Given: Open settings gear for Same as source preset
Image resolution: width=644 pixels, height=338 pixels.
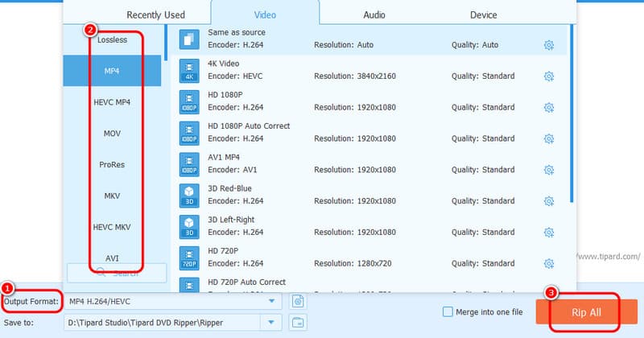Looking at the screenshot, I should pos(549,45).
